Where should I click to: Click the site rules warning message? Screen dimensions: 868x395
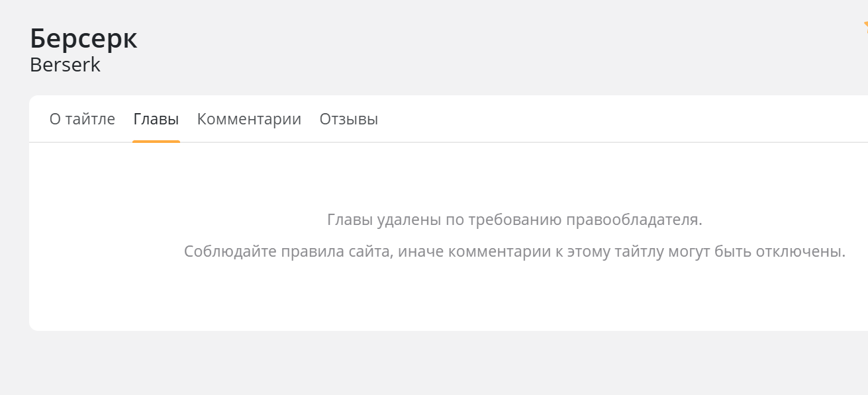coord(514,252)
